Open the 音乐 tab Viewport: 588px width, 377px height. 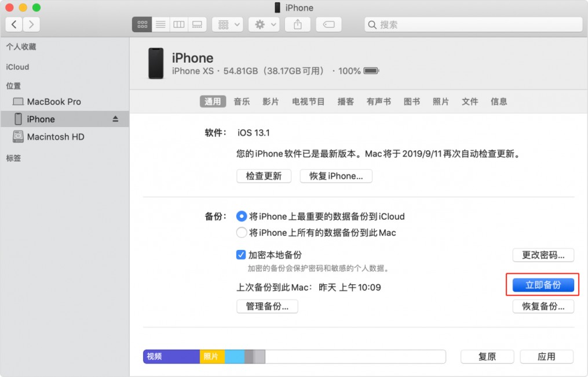tap(242, 101)
